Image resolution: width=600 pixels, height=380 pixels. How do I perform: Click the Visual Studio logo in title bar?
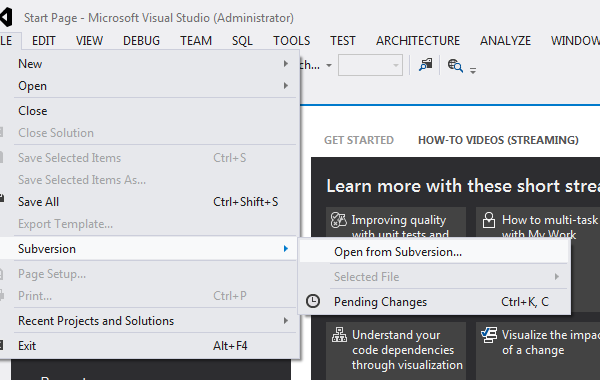[6, 17]
